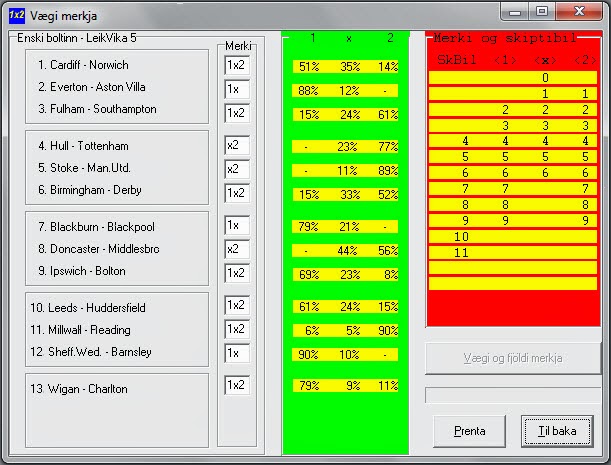Click the empty status field above Prenta
The width and height of the screenshot is (611, 465).
[x=513, y=395]
